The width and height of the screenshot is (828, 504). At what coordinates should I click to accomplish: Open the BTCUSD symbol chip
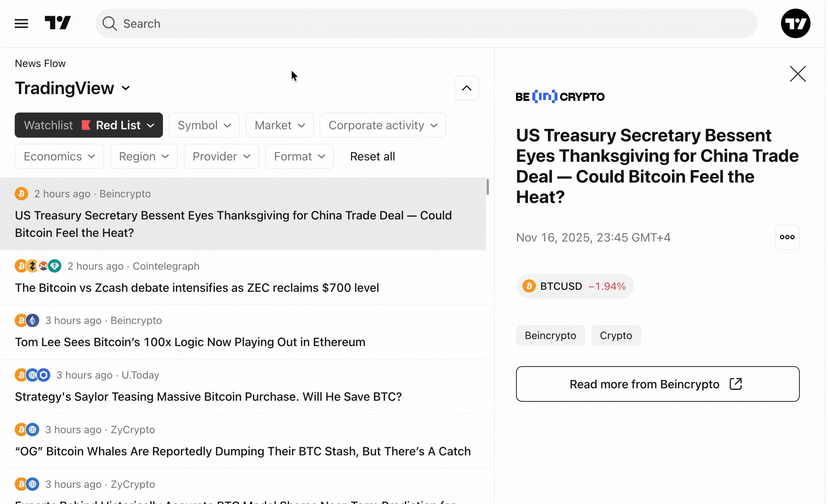click(x=574, y=286)
